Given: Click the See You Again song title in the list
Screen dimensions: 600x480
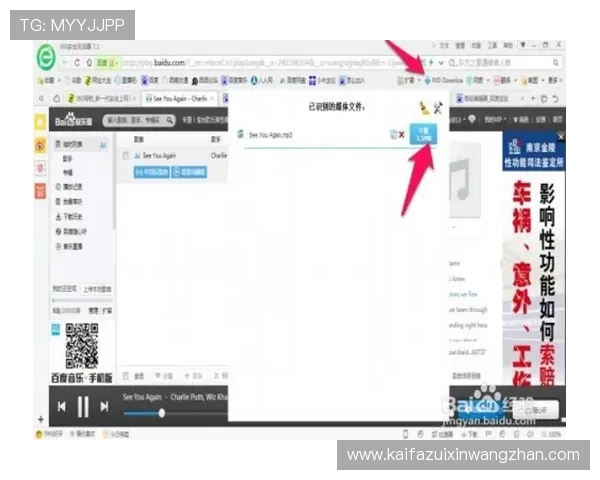Looking at the screenshot, I should tap(159, 156).
